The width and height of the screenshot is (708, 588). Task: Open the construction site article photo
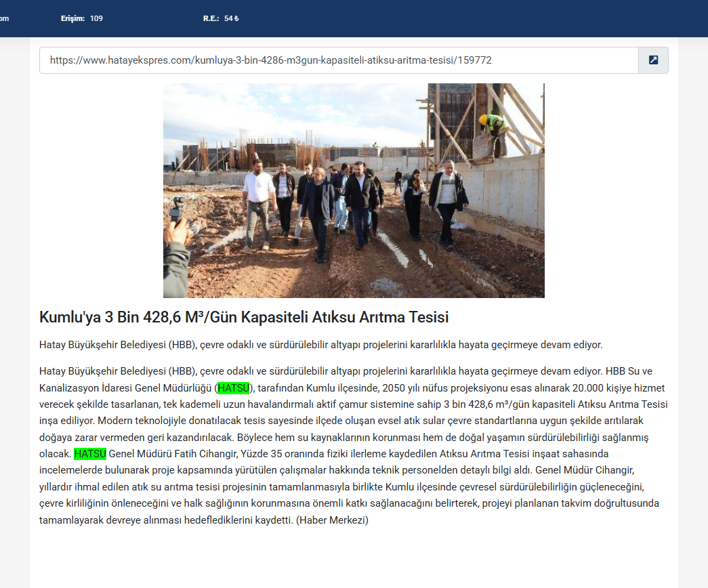(x=354, y=190)
